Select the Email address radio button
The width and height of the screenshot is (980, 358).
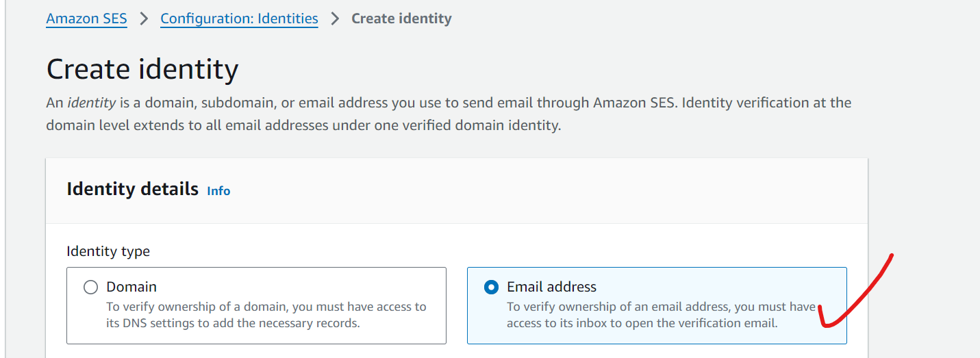pos(491,287)
